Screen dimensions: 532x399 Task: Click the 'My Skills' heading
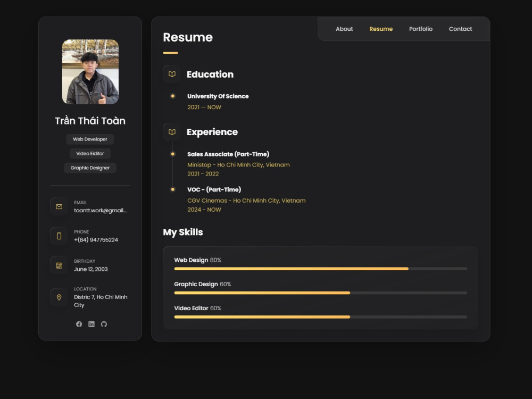point(183,232)
